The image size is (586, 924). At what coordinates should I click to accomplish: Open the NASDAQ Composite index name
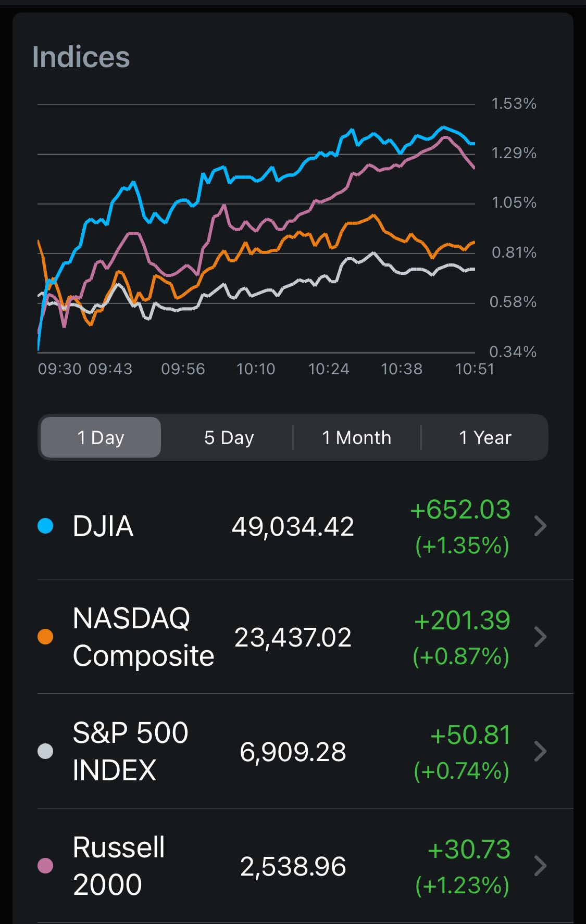(x=143, y=637)
